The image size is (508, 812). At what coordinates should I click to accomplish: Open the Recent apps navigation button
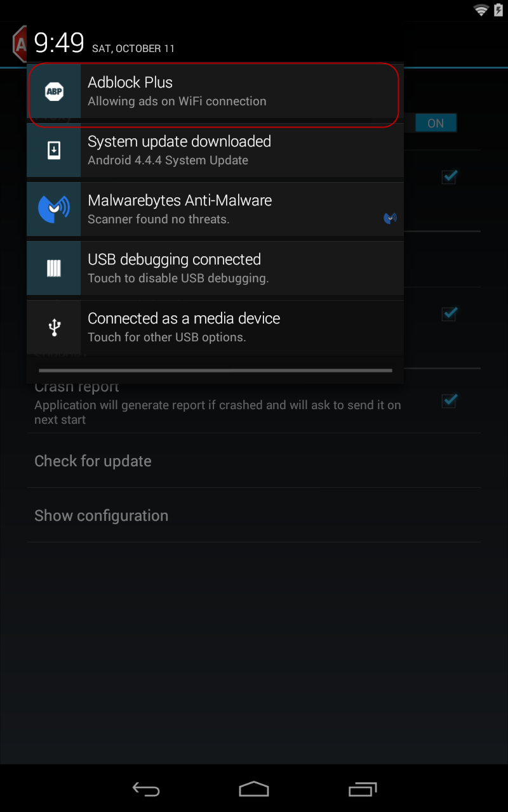(363, 789)
